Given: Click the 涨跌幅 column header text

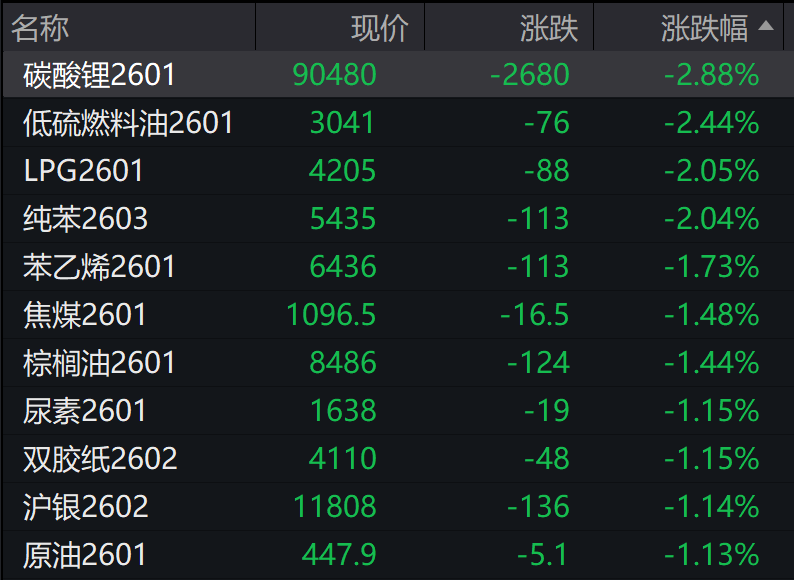Looking at the screenshot, I should pos(704,28).
